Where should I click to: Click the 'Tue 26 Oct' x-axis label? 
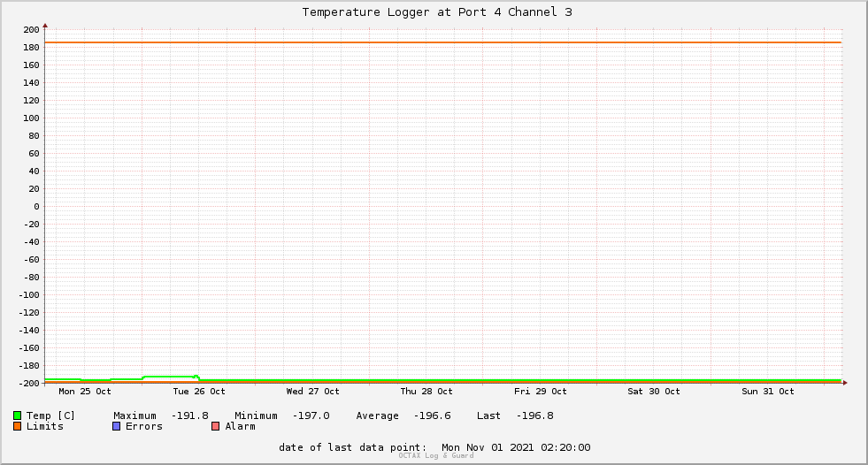(x=199, y=392)
